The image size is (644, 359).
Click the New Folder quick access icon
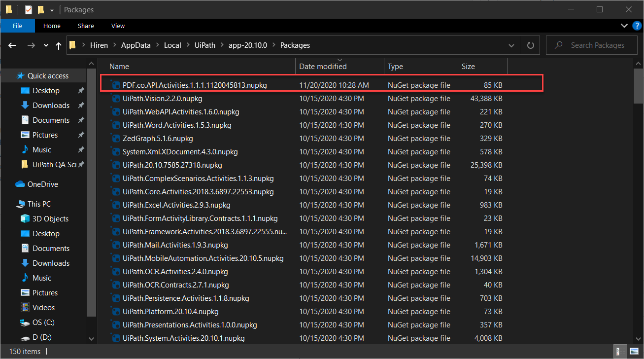coord(41,9)
